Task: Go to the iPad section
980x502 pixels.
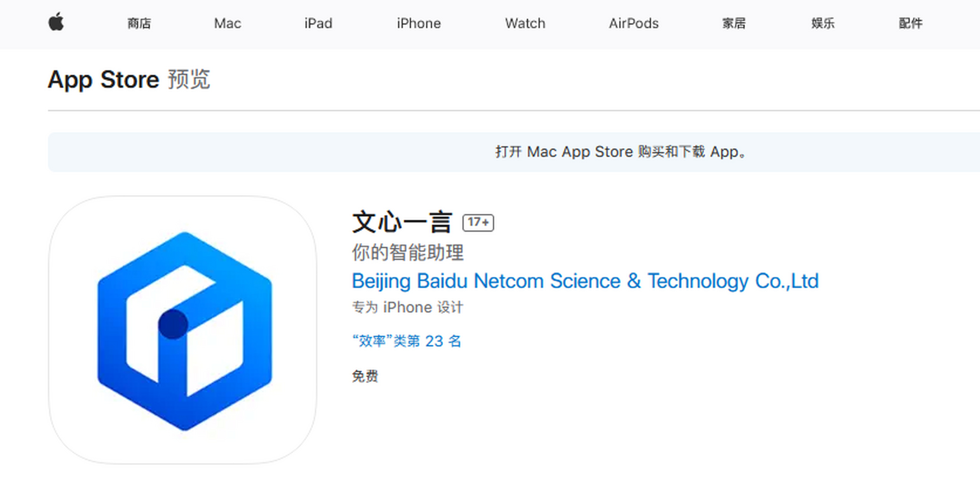Action: coord(318,24)
